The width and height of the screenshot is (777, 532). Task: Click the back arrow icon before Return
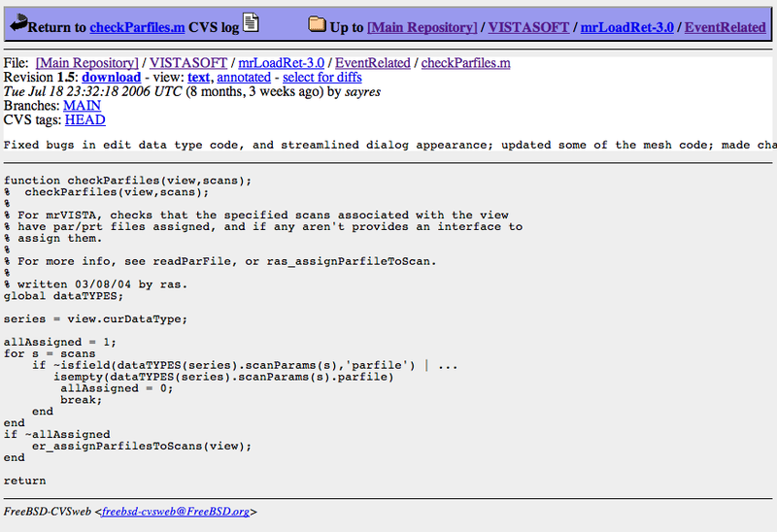pyautogui.click(x=18, y=26)
